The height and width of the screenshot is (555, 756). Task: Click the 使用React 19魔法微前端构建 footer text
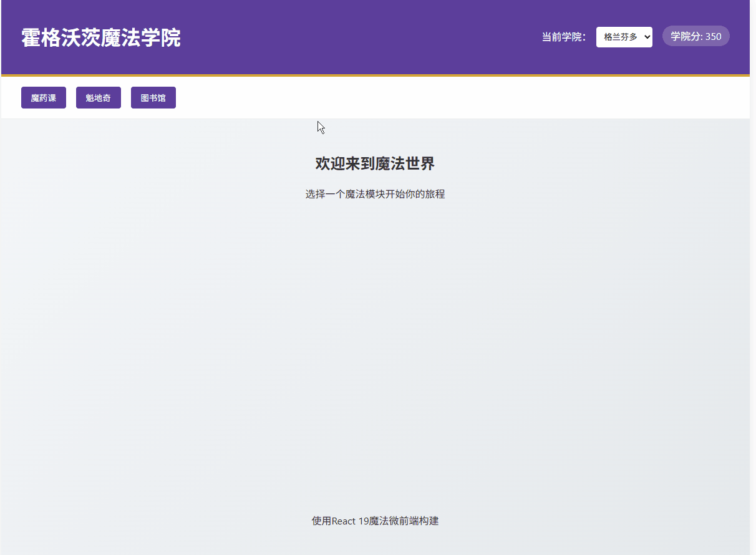[375, 521]
